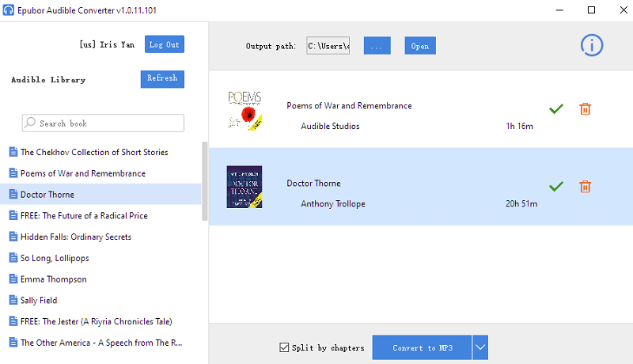Click document icon beside FREE: The Future of a Radical Price
633x364 pixels.
13,215
